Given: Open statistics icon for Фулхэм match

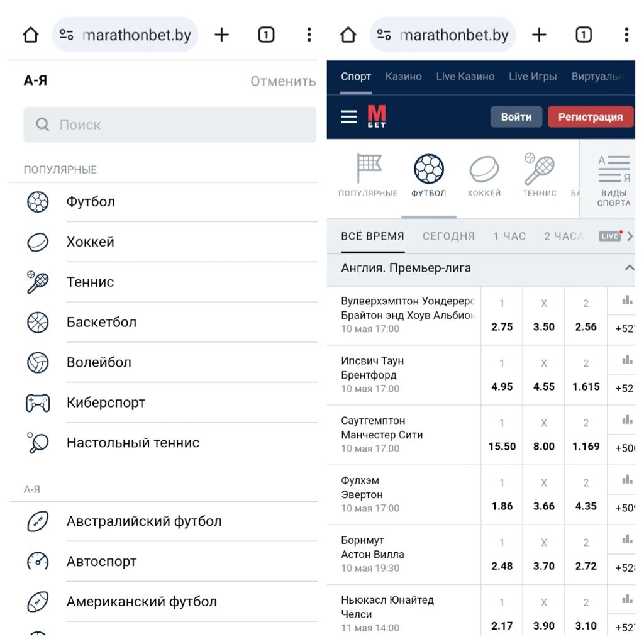Looking at the screenshot, I should (627, 479).
